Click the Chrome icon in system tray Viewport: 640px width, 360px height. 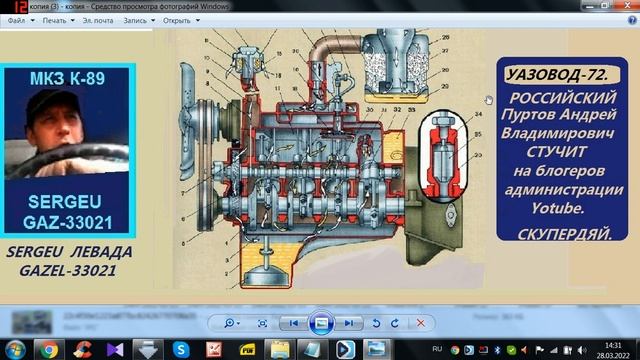pos(455,350)
